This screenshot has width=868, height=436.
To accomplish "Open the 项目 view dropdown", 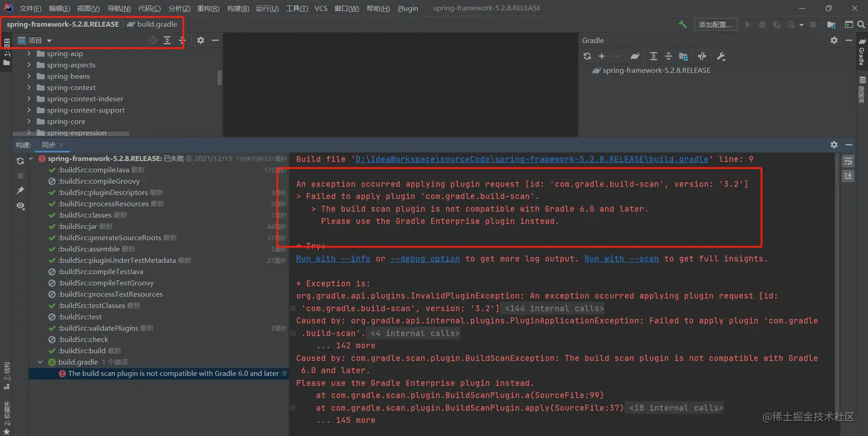I will pyautogui.click(x=35, y=40).
